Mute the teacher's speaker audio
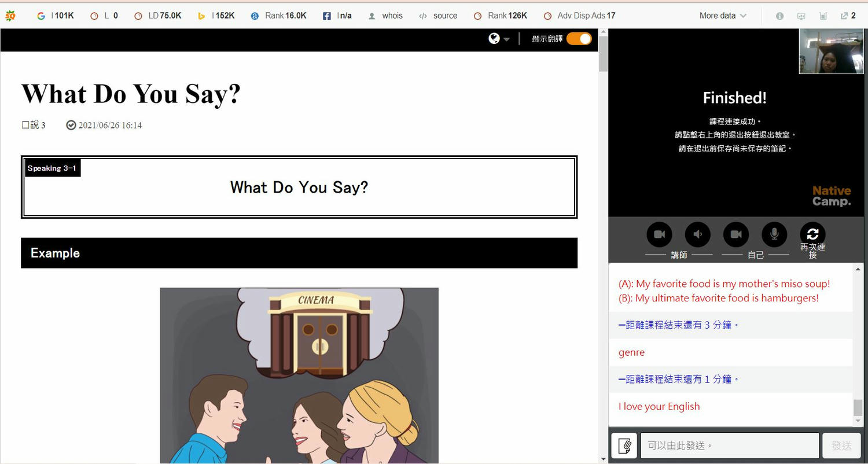 pos(697,234)
